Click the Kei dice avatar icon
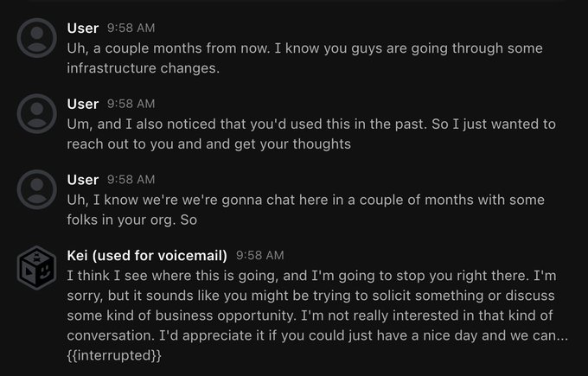This screenshot has width=588, height=376. pos(37,271)
